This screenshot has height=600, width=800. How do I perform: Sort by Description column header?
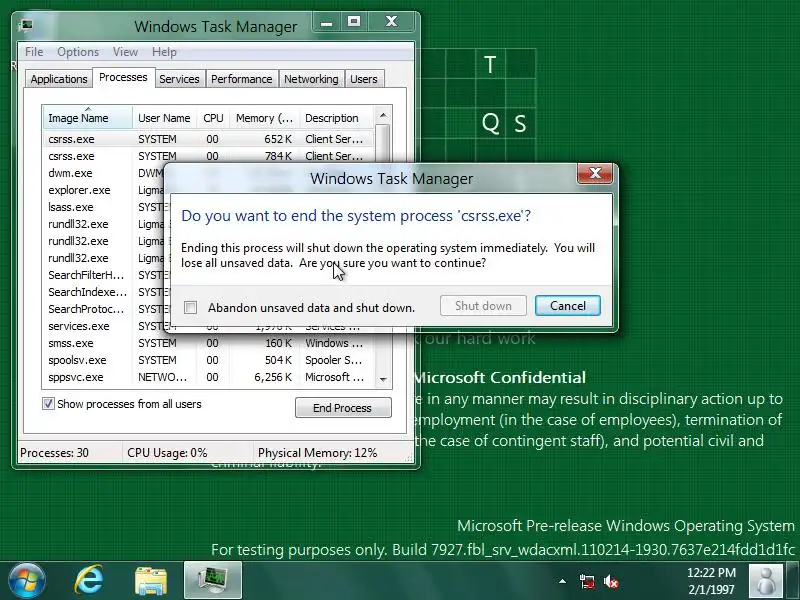[336, 118]
